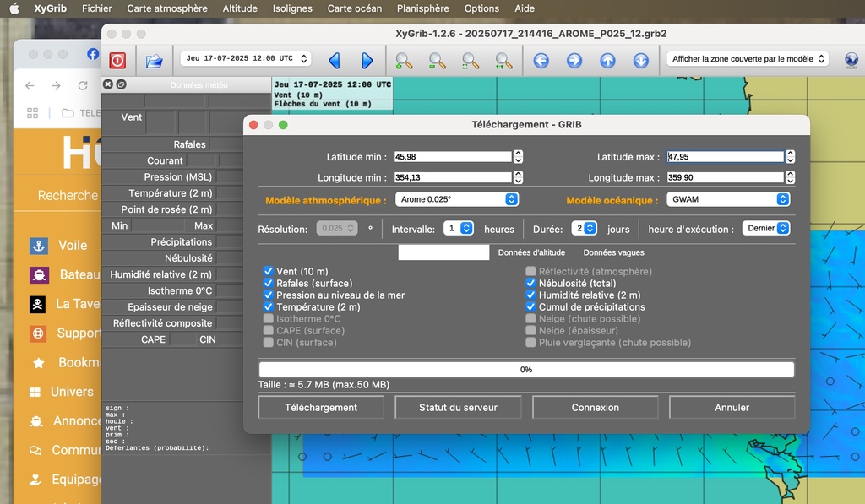This screenshot has width=865, height=504.
Task: Uncheck Pression au niveau de la mer
Action: tap(268, 295)
